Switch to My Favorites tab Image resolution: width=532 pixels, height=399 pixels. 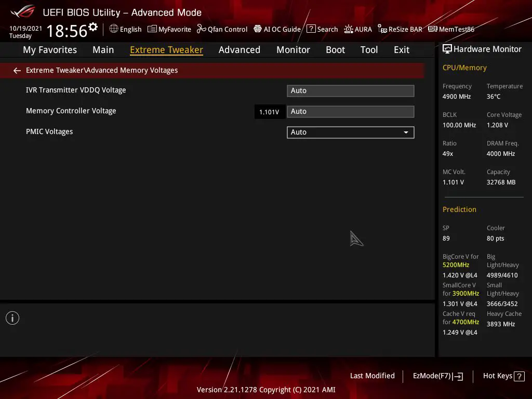coord(50,50)
